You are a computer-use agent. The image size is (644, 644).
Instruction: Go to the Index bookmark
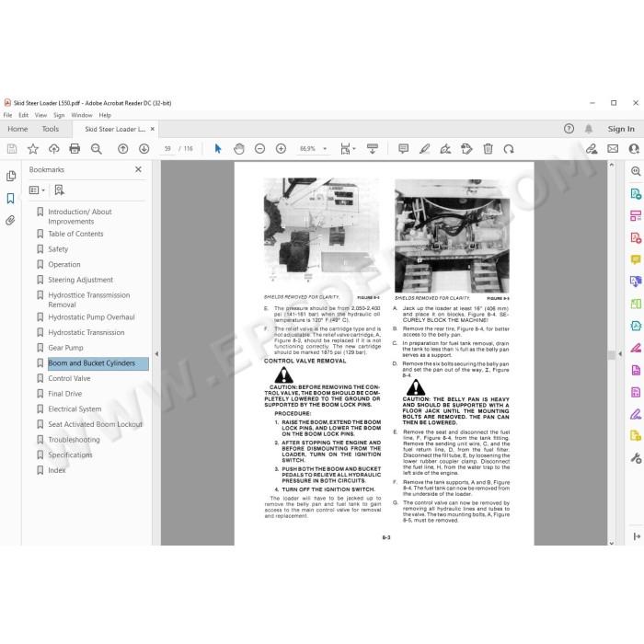(x=57, y=470)
